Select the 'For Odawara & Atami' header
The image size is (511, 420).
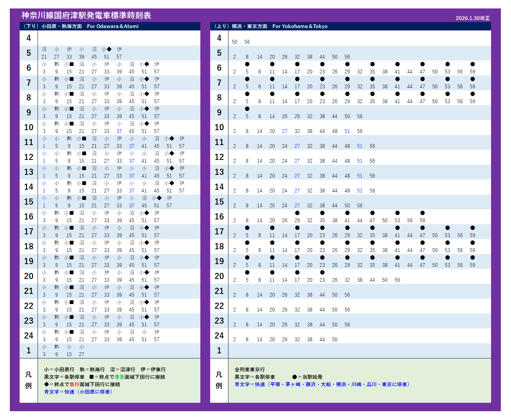click(x=113, y=26)
